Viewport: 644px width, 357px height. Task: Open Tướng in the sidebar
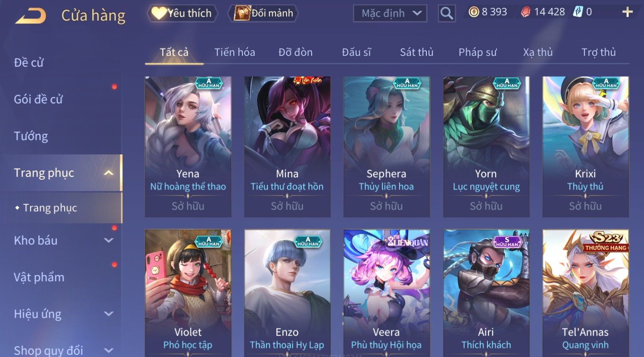click(31, 136)
